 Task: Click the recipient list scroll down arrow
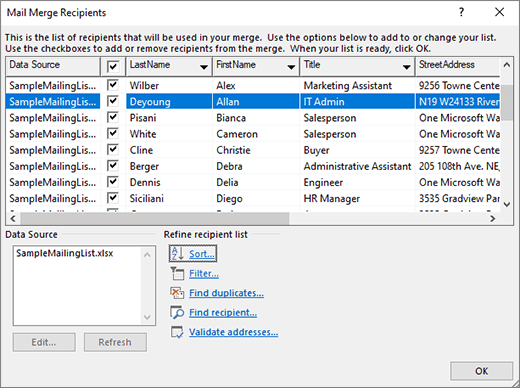point(507,204)
